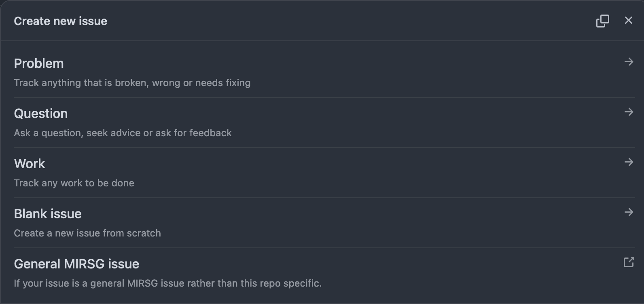This screenshot has width=644, height=304.
Task: Pick the Blank issue row in list
Action: [x=324, y=223]
